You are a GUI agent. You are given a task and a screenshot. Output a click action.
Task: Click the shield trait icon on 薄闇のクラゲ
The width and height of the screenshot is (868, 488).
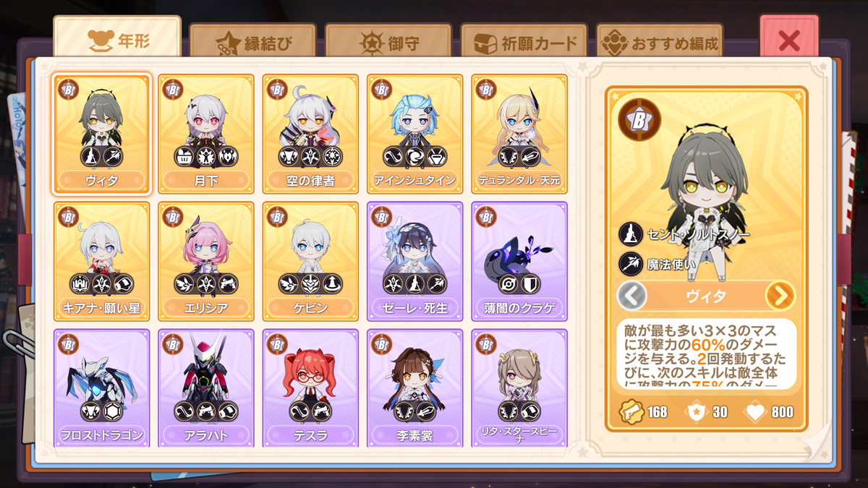[531, 283]
